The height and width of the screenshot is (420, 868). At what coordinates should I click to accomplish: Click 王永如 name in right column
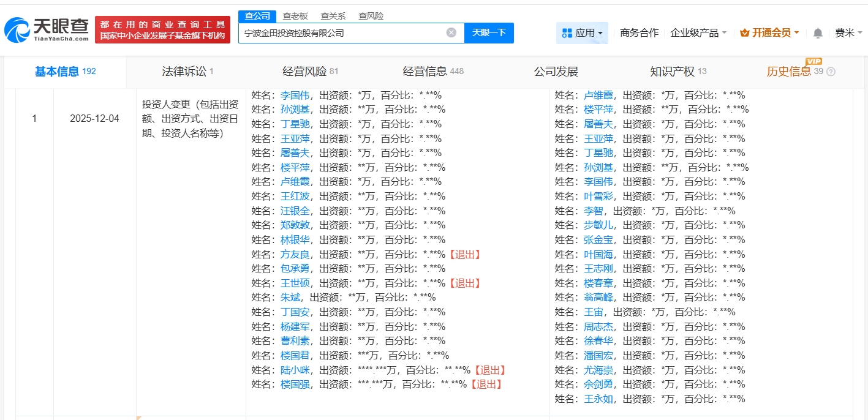tap(598, 399)
